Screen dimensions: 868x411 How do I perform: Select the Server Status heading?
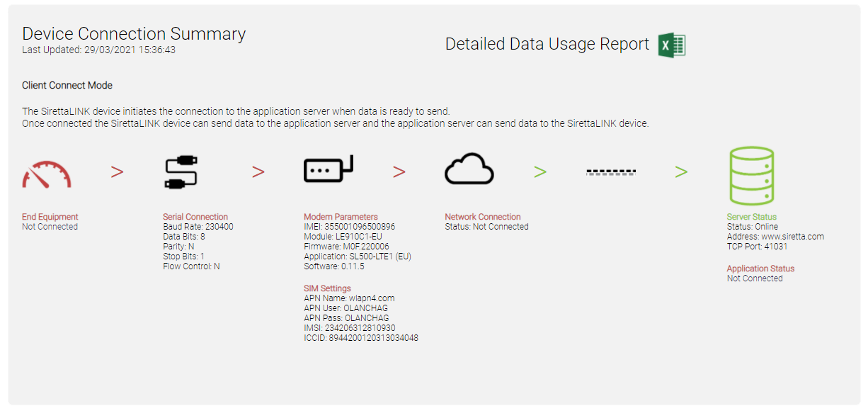752,217
